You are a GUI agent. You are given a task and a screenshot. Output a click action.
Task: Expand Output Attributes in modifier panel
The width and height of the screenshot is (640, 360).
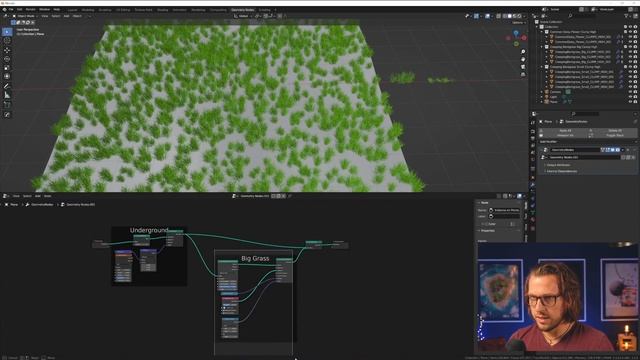click(558, 165)
